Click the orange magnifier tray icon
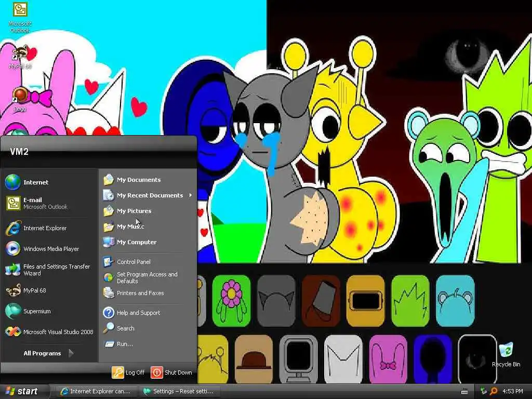The width and height of the screenshot is (532, 399). tap(494, 391)
